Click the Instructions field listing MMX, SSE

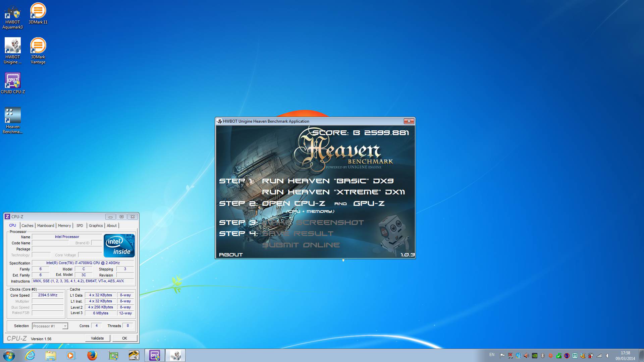pos(83,281)
